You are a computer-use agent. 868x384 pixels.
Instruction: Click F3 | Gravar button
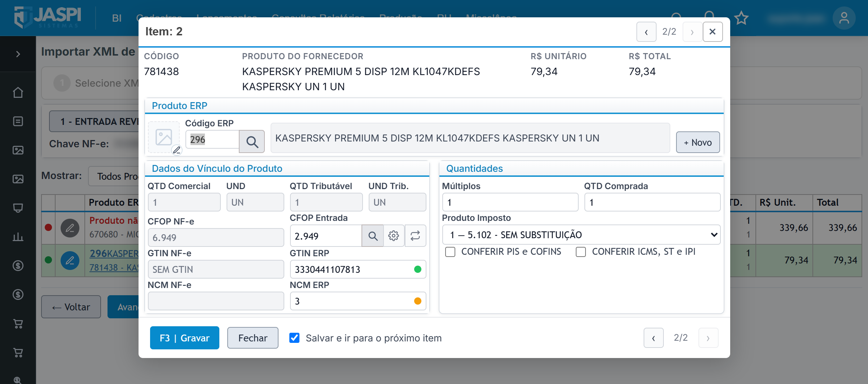click(185, 338)
